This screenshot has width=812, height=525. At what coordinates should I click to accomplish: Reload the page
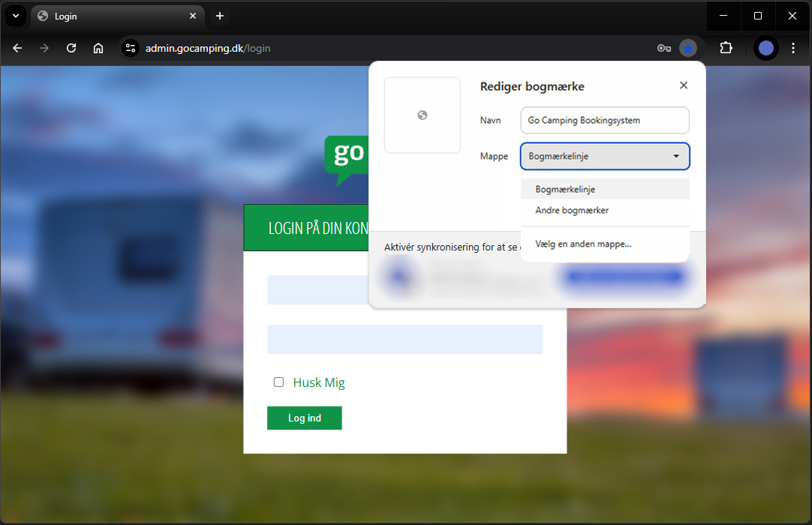pyautogui.click(x=71, y=48)
